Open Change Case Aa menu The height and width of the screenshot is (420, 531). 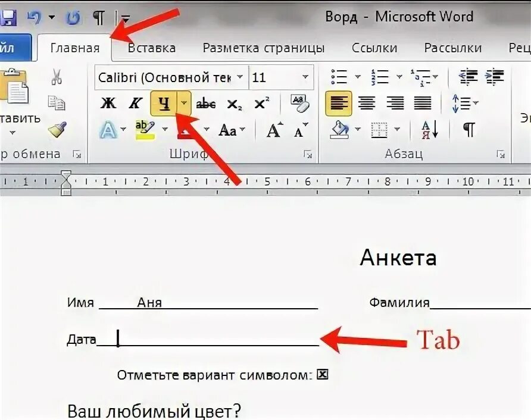pyautogui.click(x=232, y=130)
